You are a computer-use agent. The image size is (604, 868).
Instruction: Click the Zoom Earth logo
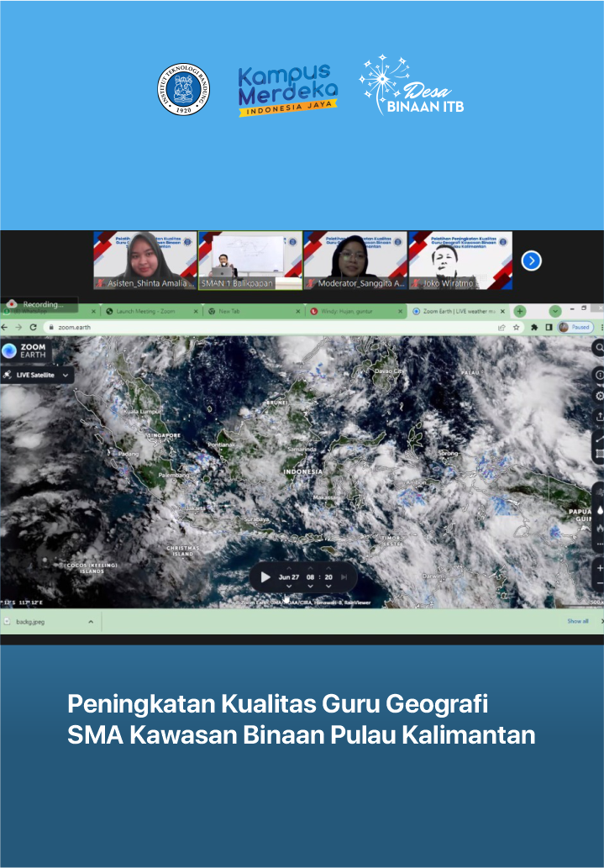[x=24, y=351]
